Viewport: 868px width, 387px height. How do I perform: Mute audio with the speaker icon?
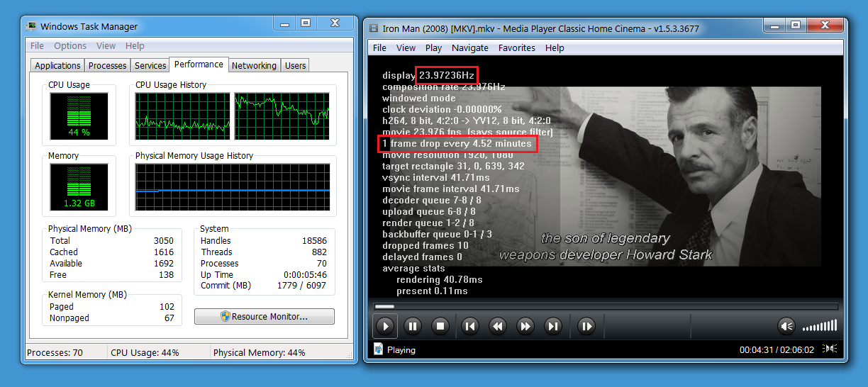click(x=786, y=326)
